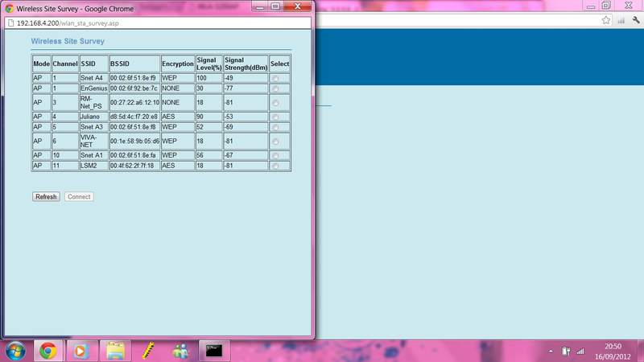Restore down the background Chrome window
This screenshot has height=362, width=644.
point(606,6)
